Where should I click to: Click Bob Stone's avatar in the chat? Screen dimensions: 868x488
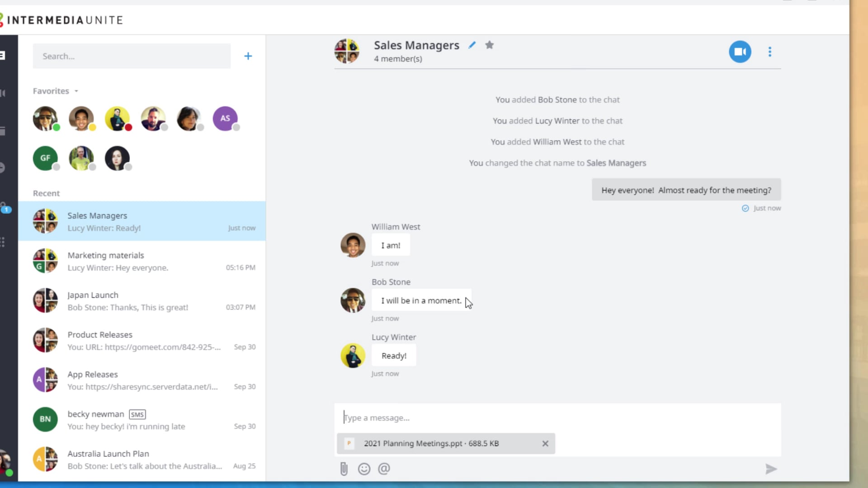tap(353, 300)
